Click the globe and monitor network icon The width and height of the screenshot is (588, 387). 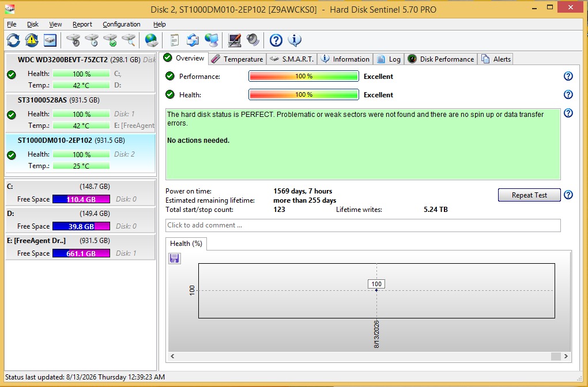click(212, 40)
